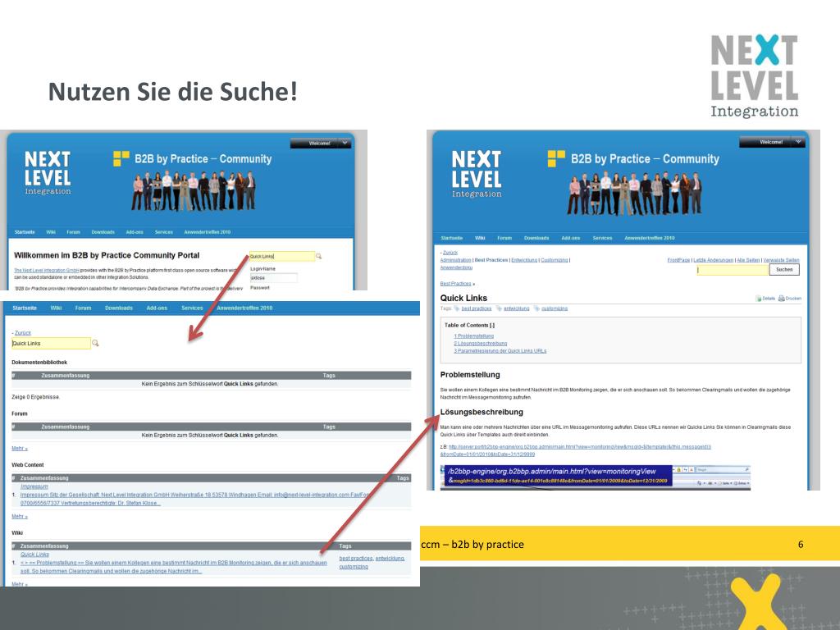
Task: Click tag icon before 'customizing' on wiki page
Action: [536, 308]
